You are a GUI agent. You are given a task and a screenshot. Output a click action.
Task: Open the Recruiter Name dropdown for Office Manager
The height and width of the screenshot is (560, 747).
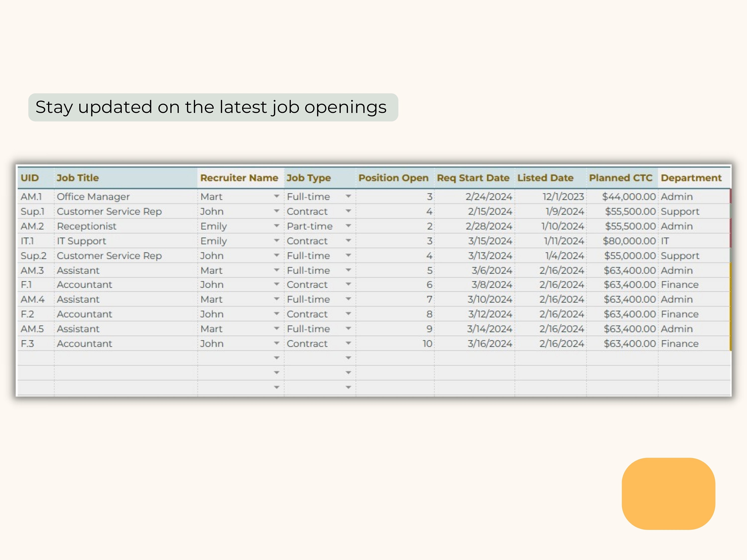tap(276, 196)
